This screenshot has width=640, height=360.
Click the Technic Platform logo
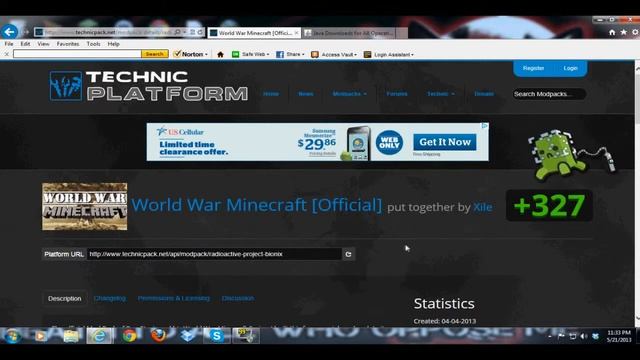pos(149,86)
